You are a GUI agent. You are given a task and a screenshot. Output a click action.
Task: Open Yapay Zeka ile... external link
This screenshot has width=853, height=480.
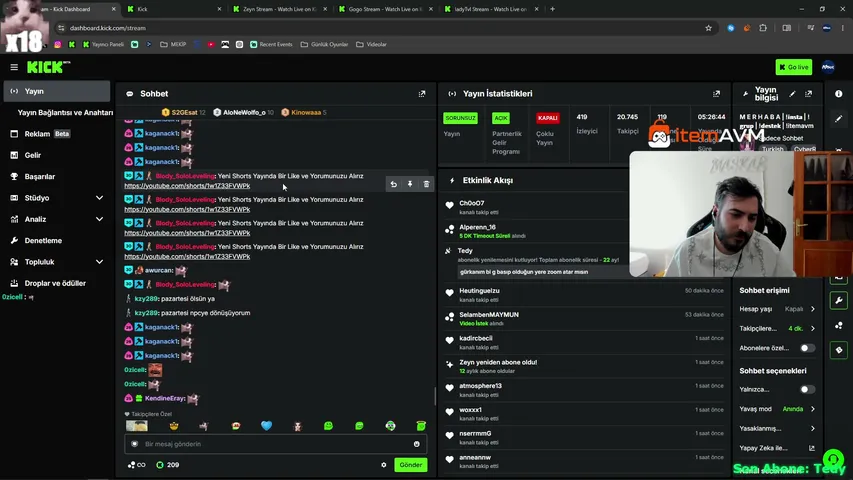click(x=812, y=448)
